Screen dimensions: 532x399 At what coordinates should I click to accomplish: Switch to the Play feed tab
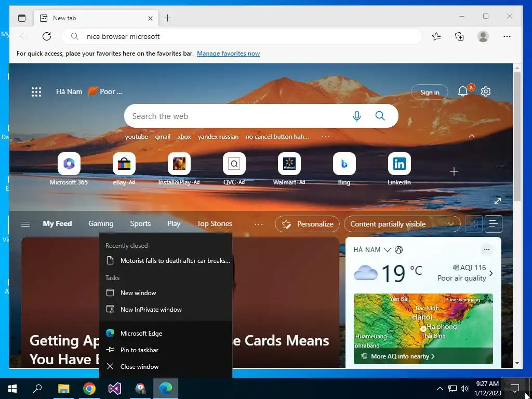(x=174, y=223)
